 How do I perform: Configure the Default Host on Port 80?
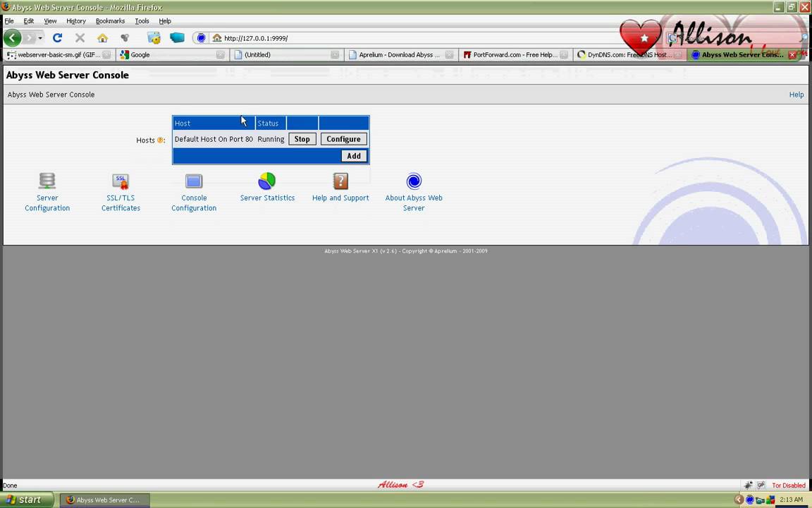(343, 139)
